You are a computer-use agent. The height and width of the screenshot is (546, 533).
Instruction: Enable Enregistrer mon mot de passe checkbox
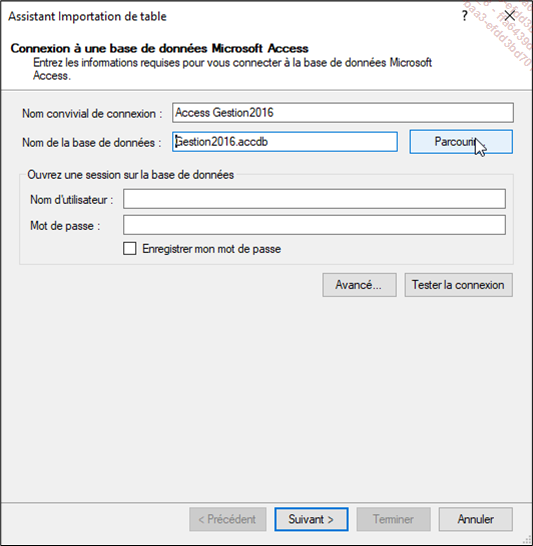click(x=130, y=249)
